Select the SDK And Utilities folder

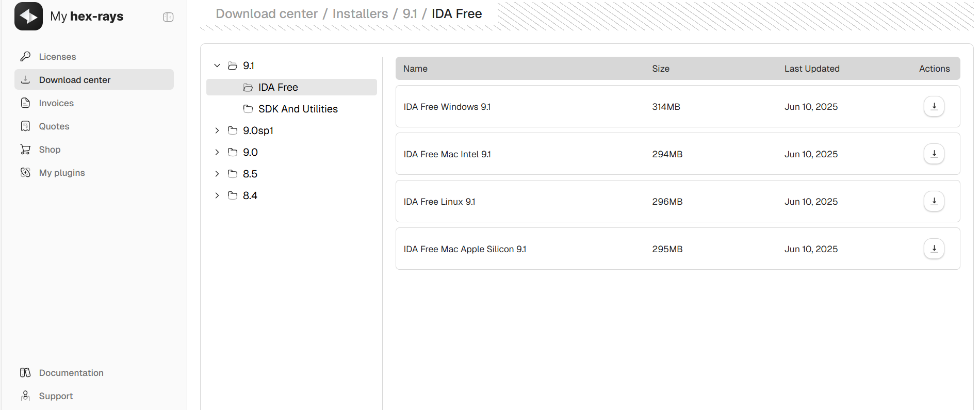[x=298, y=109]
